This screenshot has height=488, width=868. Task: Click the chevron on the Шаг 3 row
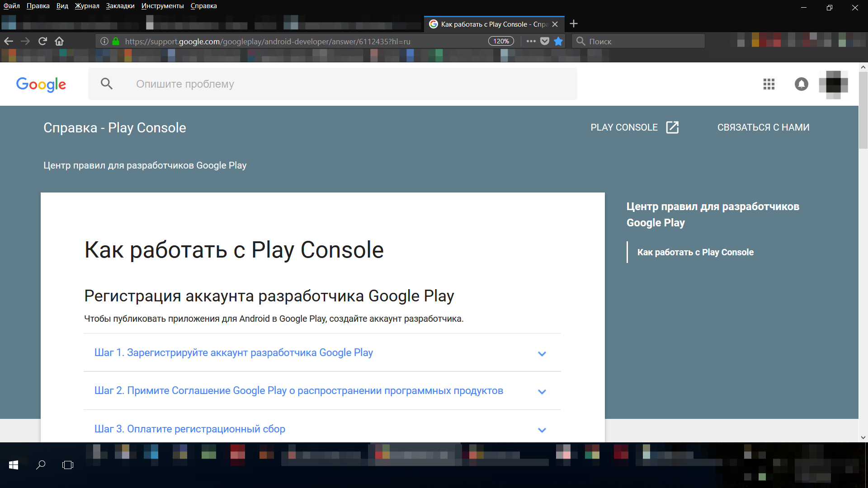click(542, 430)
